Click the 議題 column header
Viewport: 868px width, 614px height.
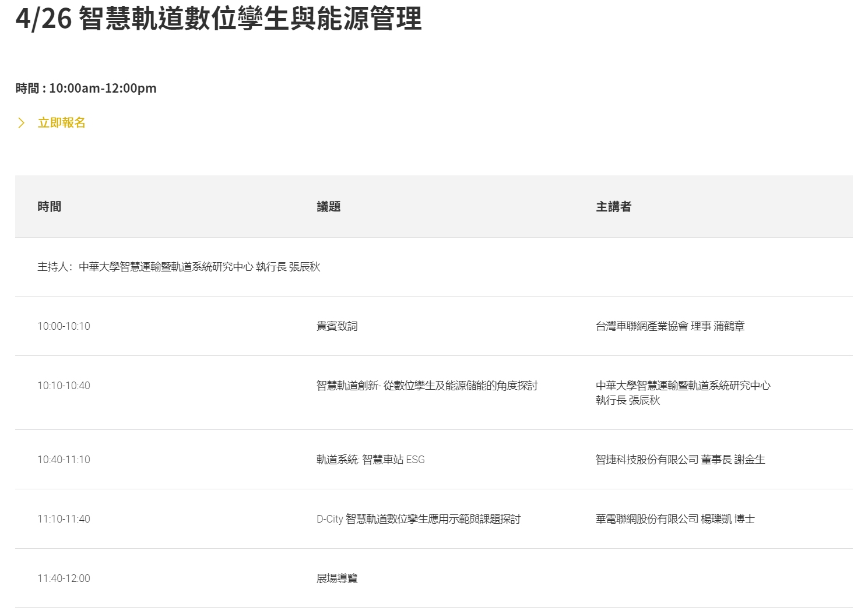328,207
